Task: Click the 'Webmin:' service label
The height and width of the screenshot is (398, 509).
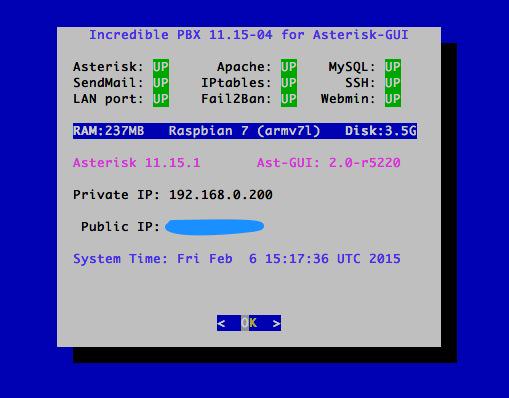Action: coord(348,99)
